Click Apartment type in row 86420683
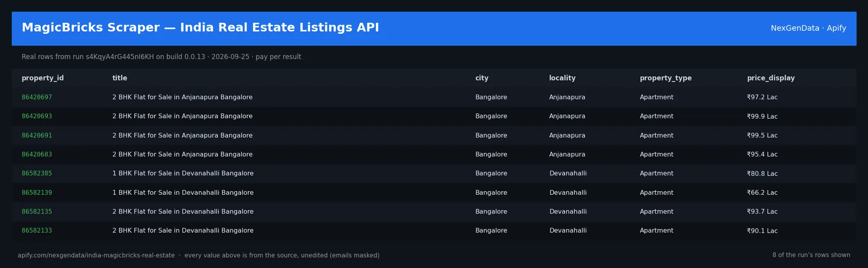The width and height of the screenshot is (868, 268). [656, 154]
